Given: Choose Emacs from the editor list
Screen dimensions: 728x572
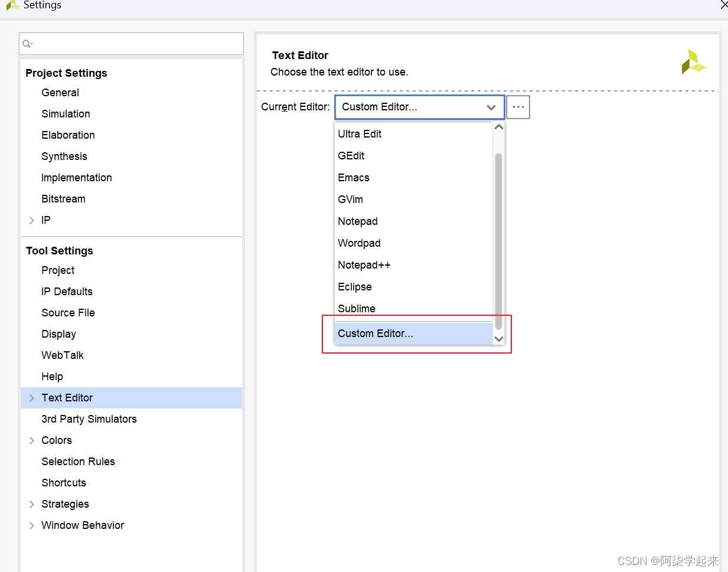Looking at the screenshot, I should click(413, 178).
